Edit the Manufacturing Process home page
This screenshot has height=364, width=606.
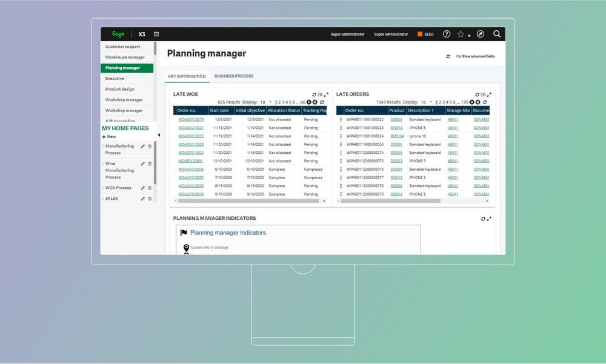pyautogui.click(x=143, y=147)
